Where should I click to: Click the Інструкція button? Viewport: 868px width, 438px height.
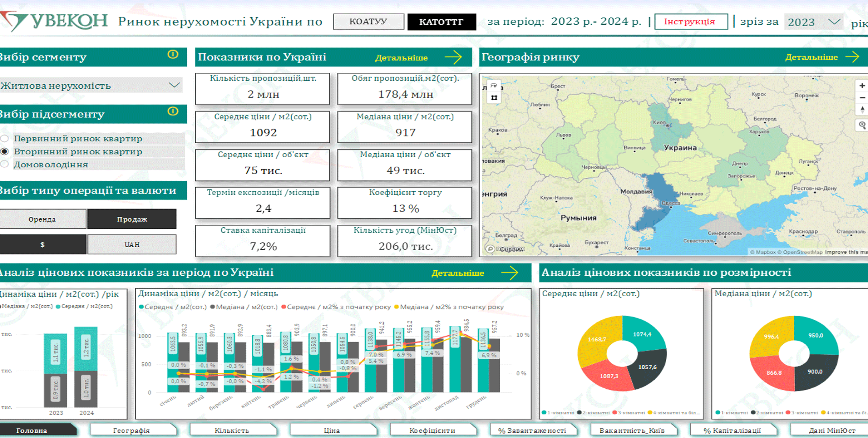point(691,22)
